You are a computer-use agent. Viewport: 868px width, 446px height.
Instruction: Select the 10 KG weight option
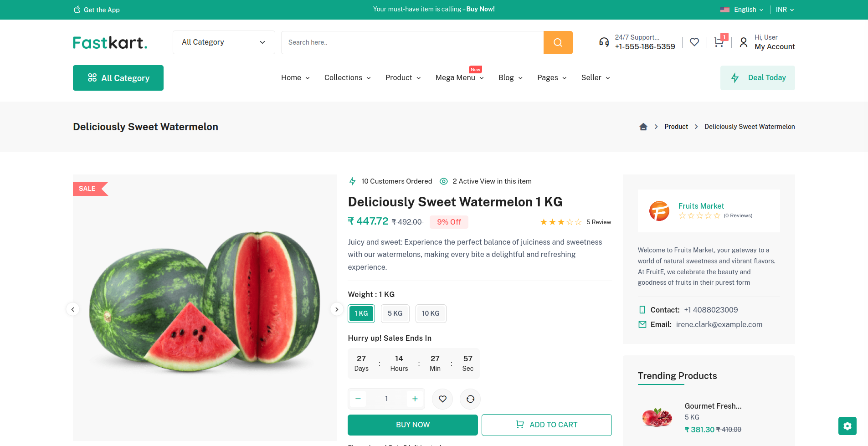pyautogui.click(x=431, y=313)
